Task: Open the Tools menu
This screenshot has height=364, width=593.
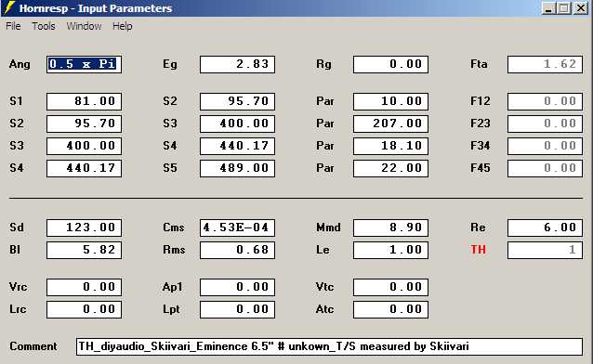Action: 44,26
